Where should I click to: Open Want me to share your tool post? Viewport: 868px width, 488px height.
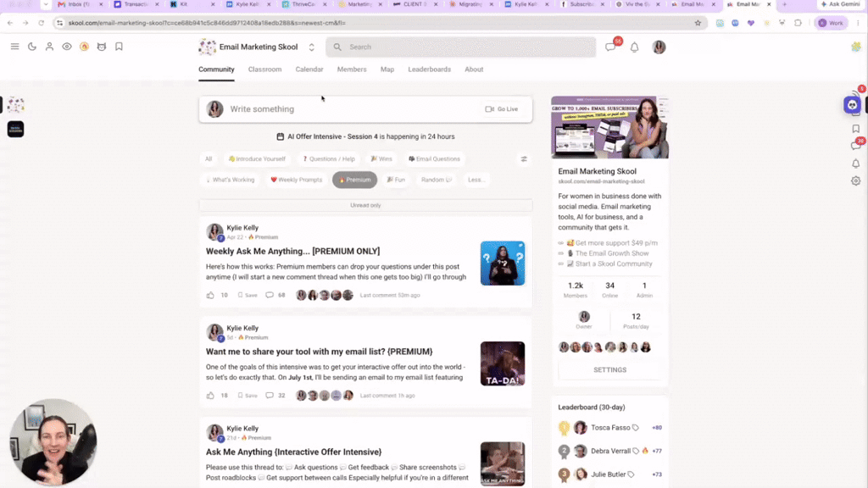coord(320,352)
